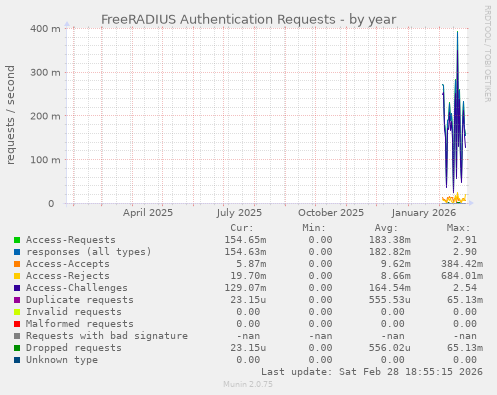Select 'Requests with bad signature' label
The image size is (497, 395).
pos(107,336)
